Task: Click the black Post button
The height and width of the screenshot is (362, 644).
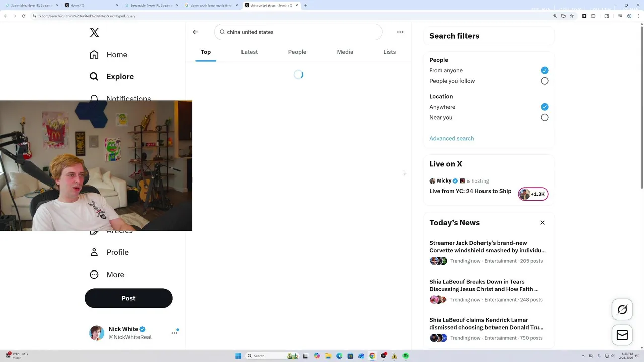Action: point(128,298)
